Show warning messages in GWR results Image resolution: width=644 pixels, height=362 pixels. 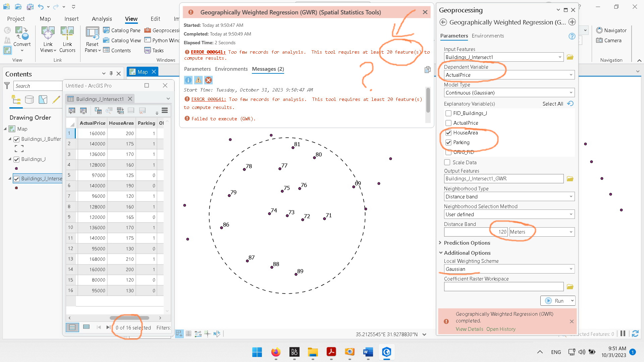pyautogui.click(x=198, y=80)
